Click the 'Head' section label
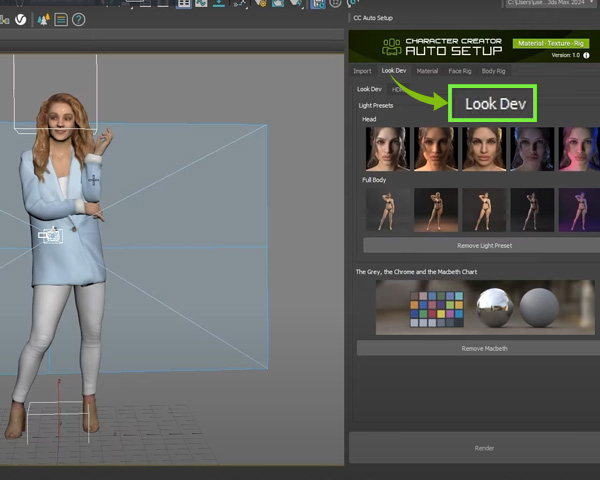 [x=369, y=119]
